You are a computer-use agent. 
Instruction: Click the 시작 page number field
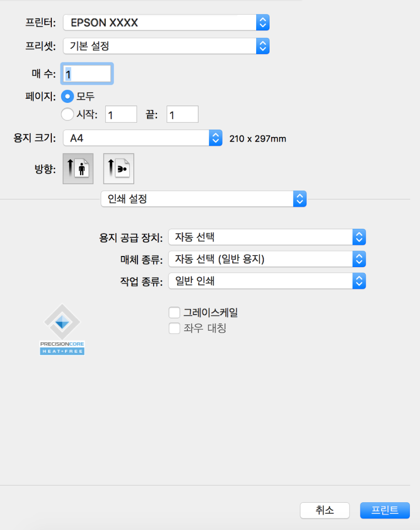(121, 114)
